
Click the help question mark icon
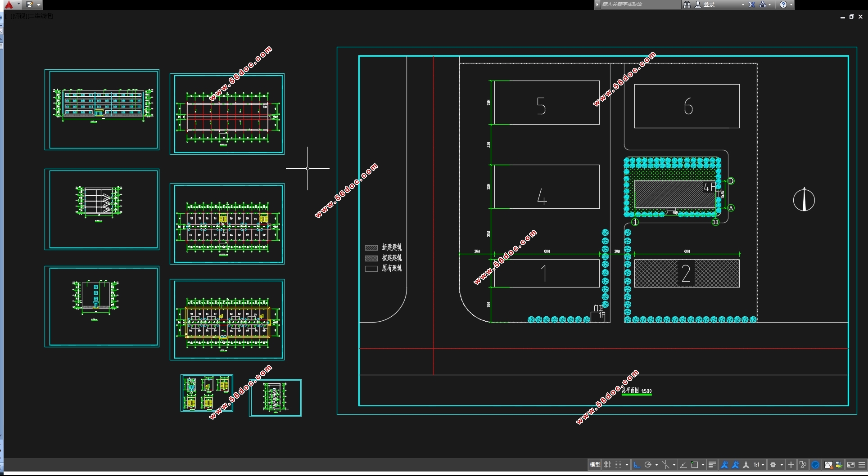(783, 4)
